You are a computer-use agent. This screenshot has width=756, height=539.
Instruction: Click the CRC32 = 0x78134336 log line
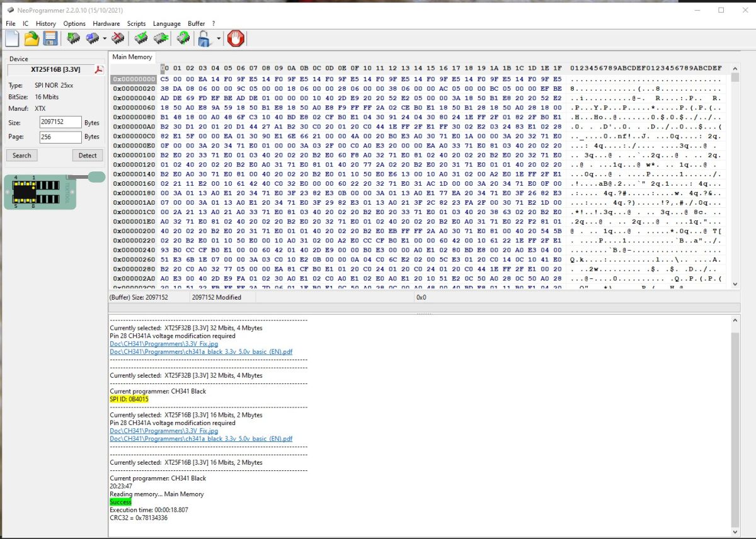coord(139,518)
